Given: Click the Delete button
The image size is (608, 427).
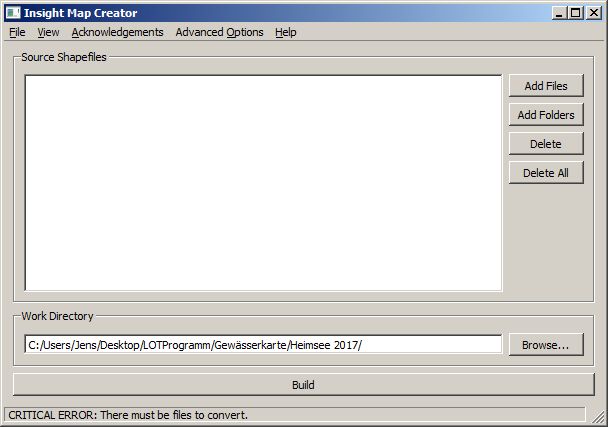Looking at the screenshot, I should click(545, 144).
